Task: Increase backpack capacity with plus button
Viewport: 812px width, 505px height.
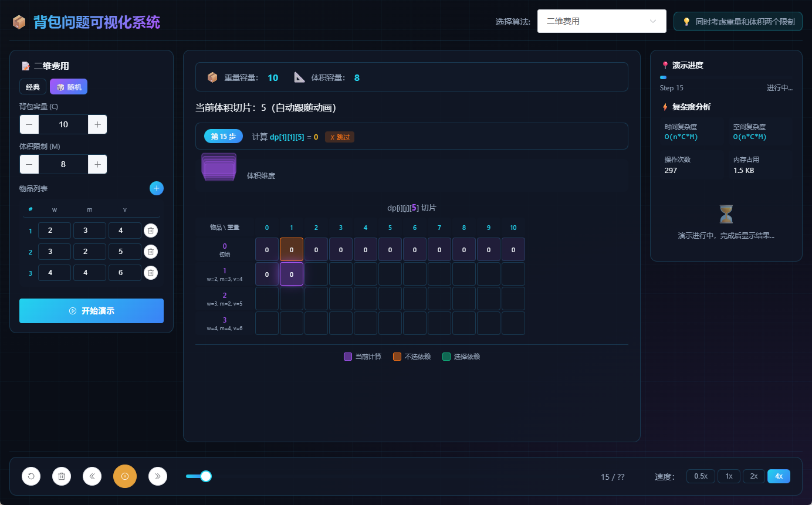Action: [x=97, y=124]
